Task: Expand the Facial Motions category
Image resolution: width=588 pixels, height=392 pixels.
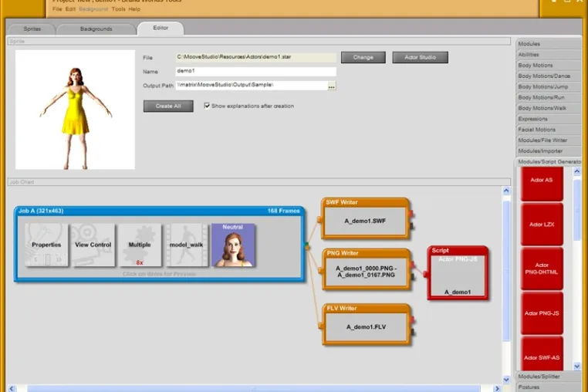Action: (549, 130)
